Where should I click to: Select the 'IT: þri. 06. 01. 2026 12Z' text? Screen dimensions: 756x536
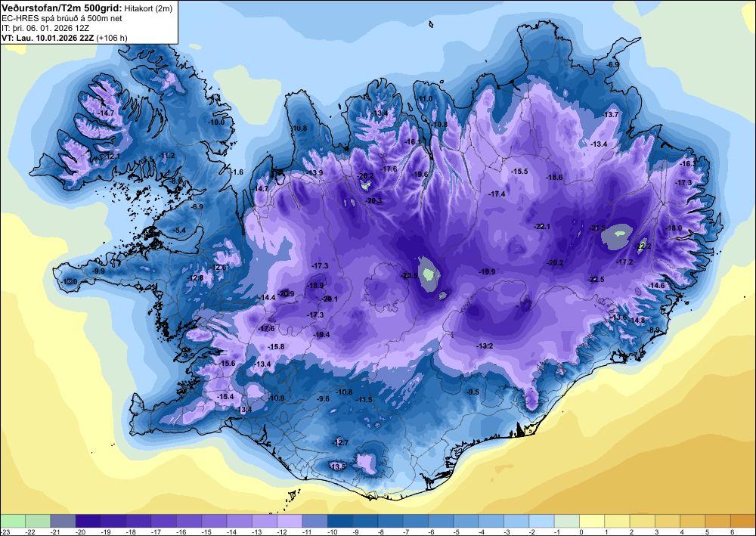click(45, 28)
